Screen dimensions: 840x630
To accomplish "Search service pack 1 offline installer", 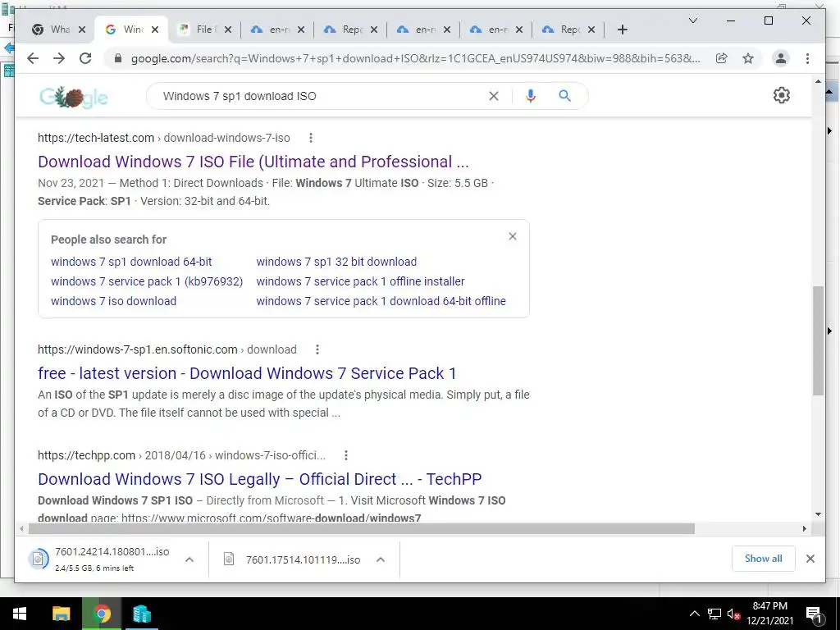I will click(361, 281).
